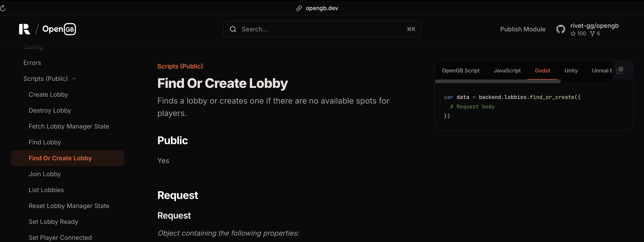Click the search input field
Viewport: 644px width, 242px height.
322,29
